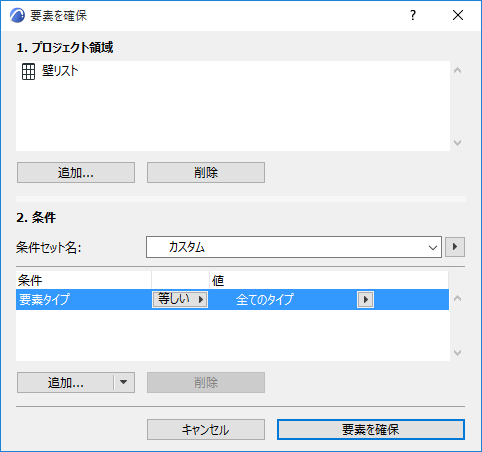The width and height of the screenshot is (482, 452).
Task: Click キャンセル to dismiss the dialog
Action: click(206, 430)
